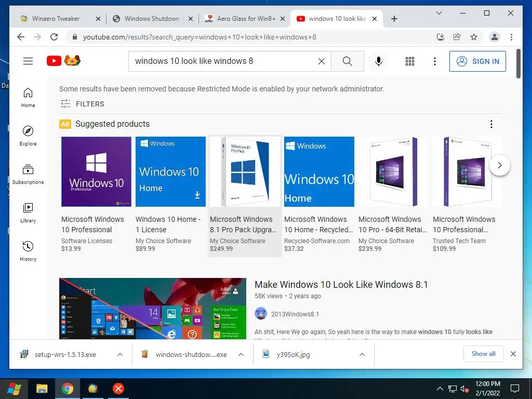Image resolution: width=532 pixels, height=399 pixels.
Task: Close the Aero Glass for Win8+ tab
Action: point(282,19)
